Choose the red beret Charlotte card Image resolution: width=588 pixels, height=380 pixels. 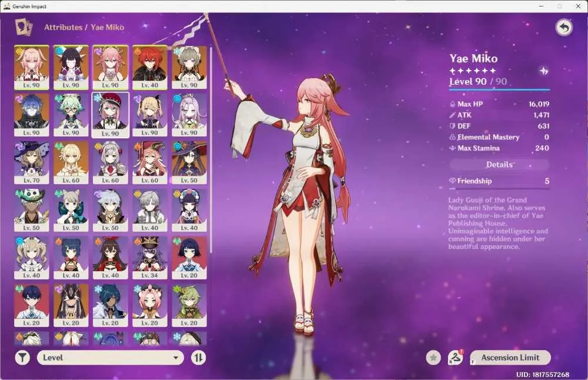click(111, 115)
